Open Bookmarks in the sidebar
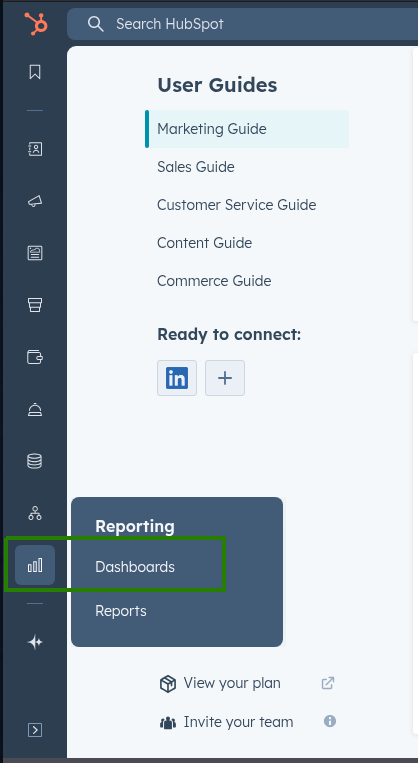This screenshot has width=418, height=763. (35, 72)
